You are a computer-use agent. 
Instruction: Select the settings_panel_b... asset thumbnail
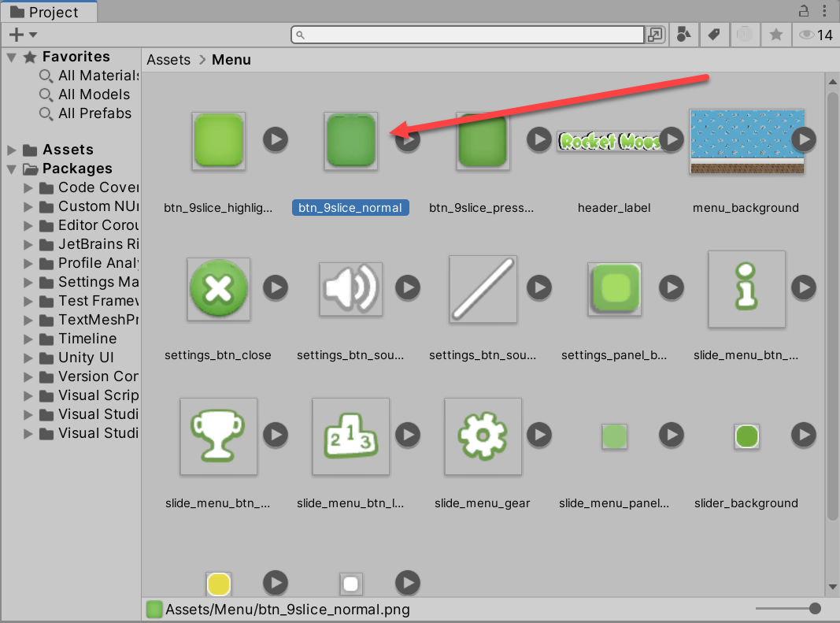click(615, 289)
